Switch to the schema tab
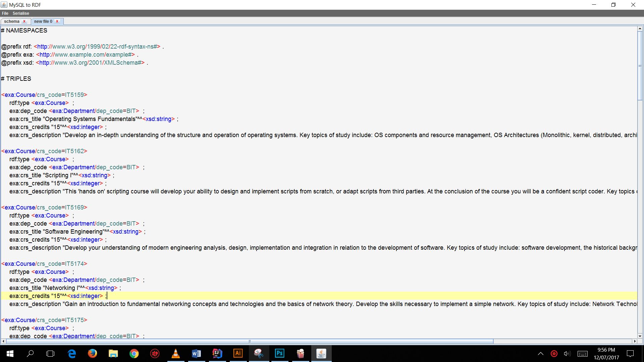644x362 pixels. tap(12, 21)
